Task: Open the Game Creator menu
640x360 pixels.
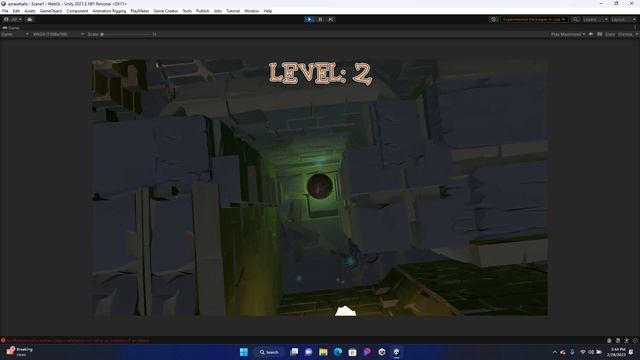Action: (x=166, y=11)
